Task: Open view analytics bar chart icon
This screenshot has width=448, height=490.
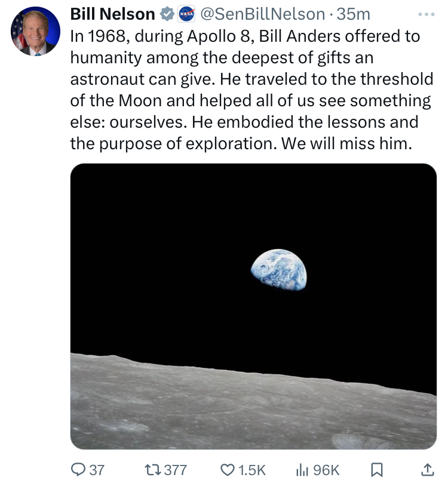Action: (302, 470)
